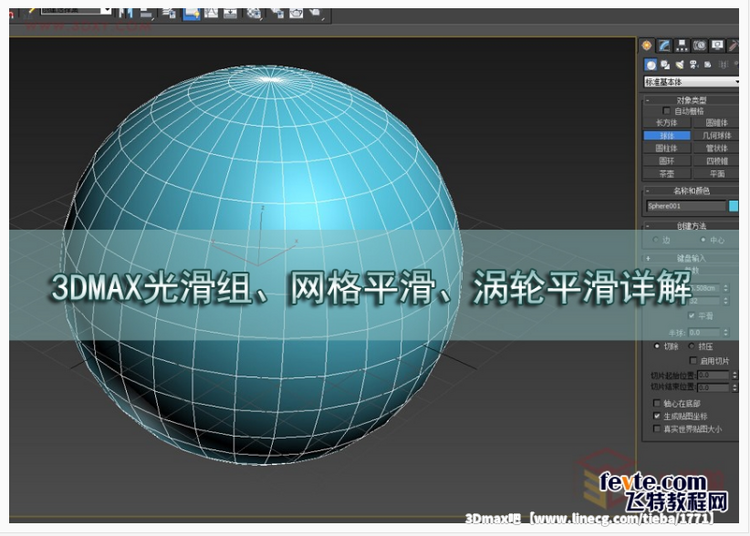
Task: Click the radius cm value field
Action: coord(704,288)
